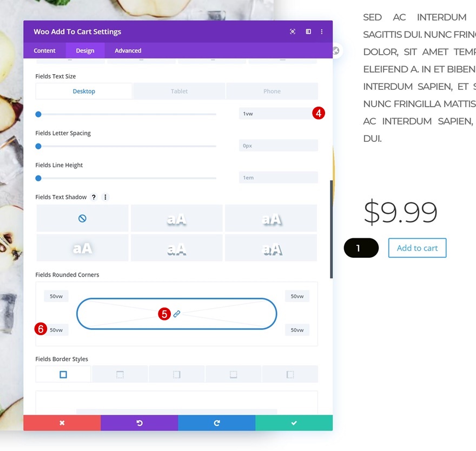Image resolution: width=476 pixels, height=451 pixels.
Task: Toggle the rounded corners link icon
Action: [x=177, y=314]
